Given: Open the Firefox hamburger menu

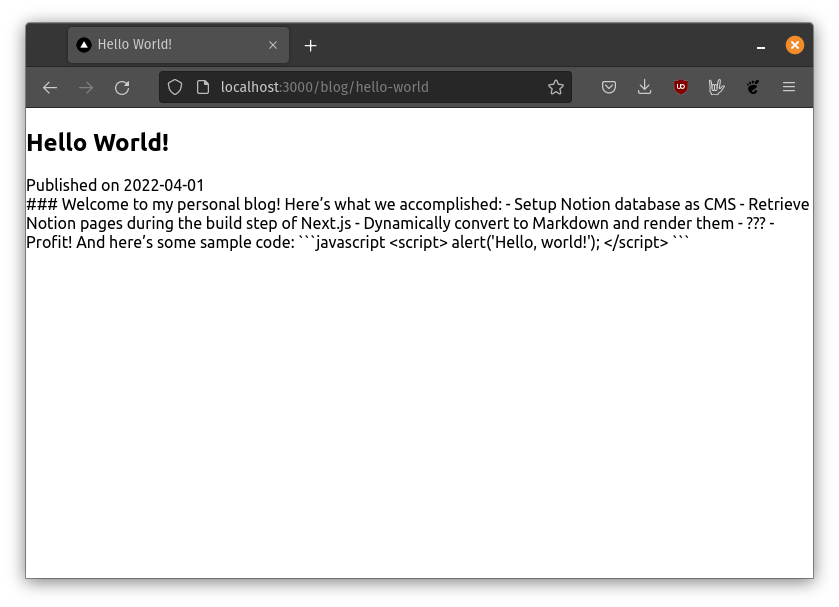Looking at the screenshot, I should point(789,87).
